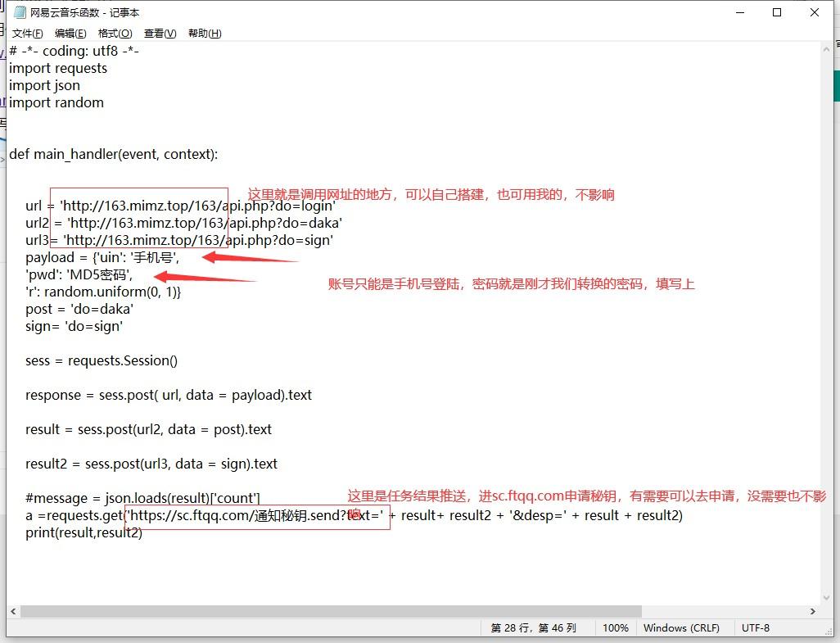Click the 'import random' line
Viewport: 840px width, 643px height.
tap(56, 102)
